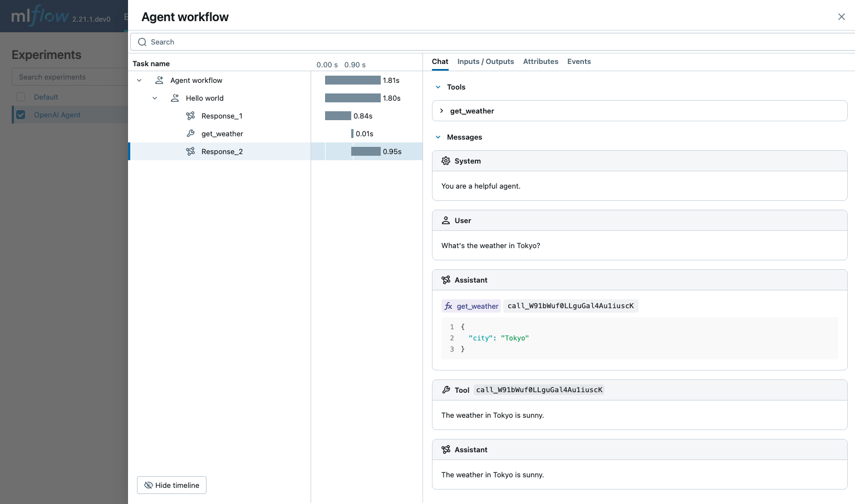Click the robot icon next to Response_1
This screenshot has width=855, height=504.
(191, 116)
